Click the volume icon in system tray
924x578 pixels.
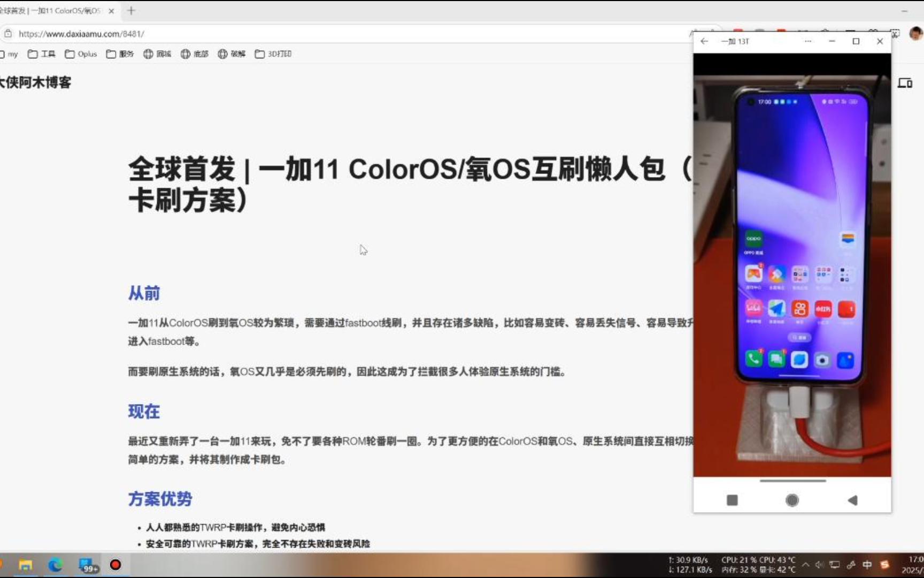[820, 565]
